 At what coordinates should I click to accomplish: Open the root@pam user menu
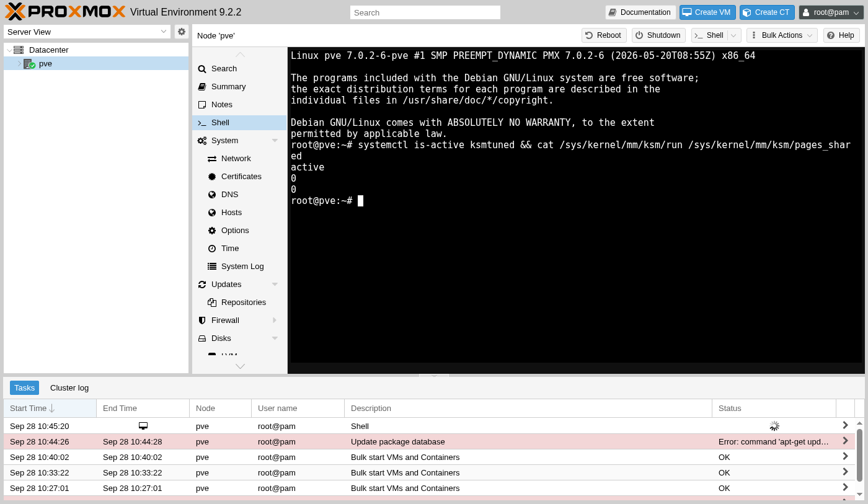point(831,12)
